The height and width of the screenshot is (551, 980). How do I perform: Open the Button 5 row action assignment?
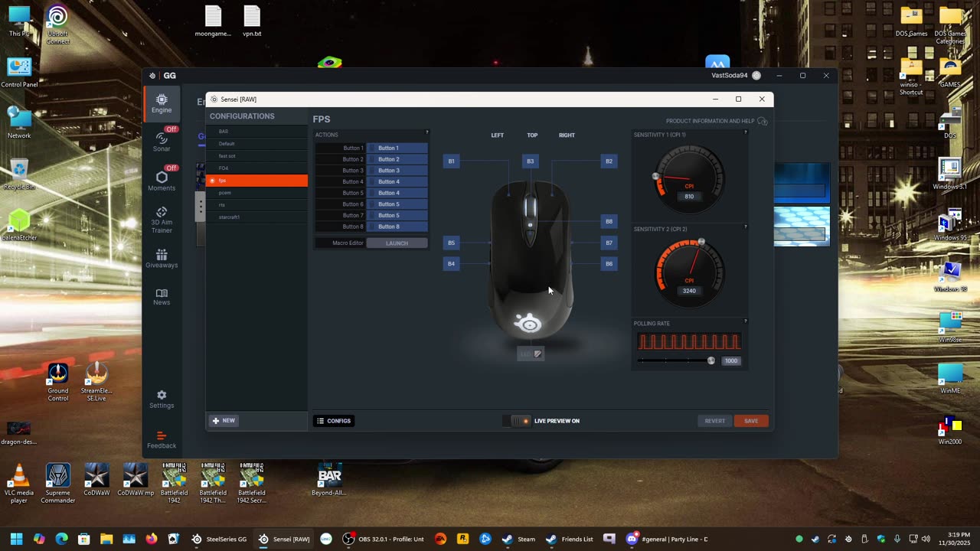(x=397, y=193)
